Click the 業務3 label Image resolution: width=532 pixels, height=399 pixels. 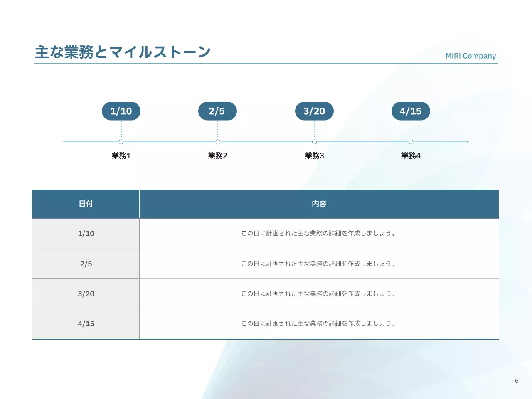coord(314,155)
